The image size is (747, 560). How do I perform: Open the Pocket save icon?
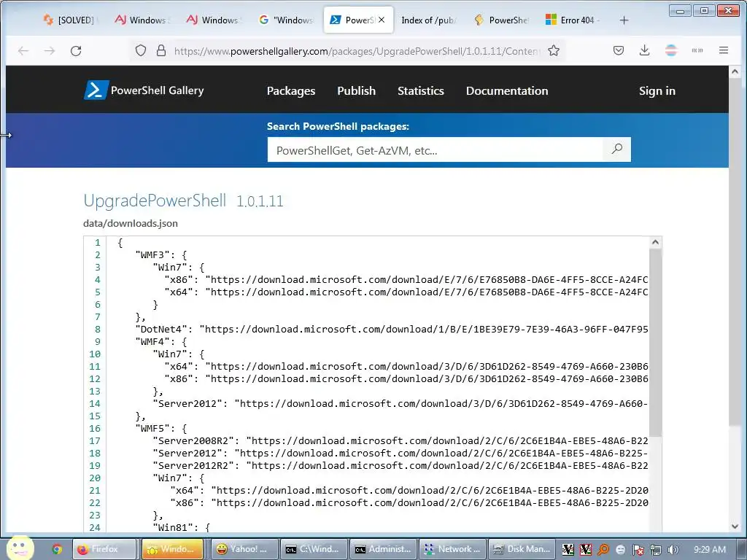619,50
